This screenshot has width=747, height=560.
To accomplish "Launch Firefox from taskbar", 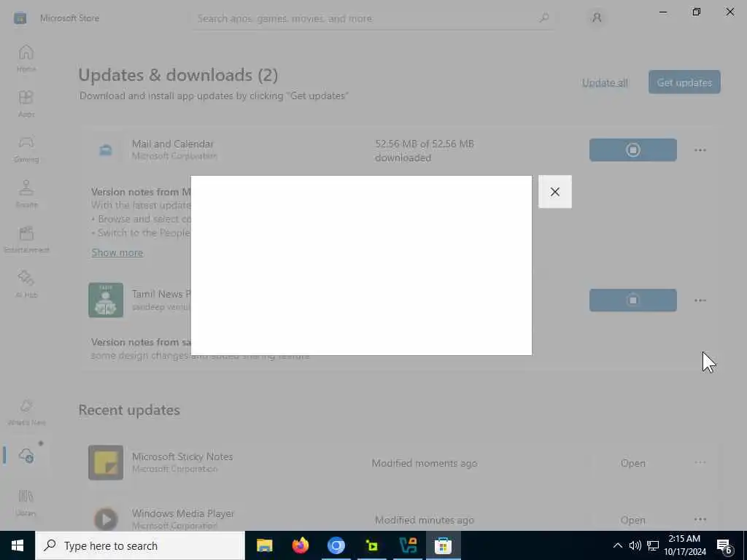I will click(300, 545).
